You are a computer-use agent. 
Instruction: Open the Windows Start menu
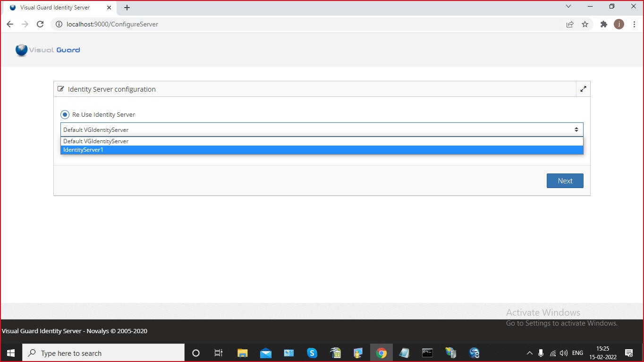pos(11,353)
